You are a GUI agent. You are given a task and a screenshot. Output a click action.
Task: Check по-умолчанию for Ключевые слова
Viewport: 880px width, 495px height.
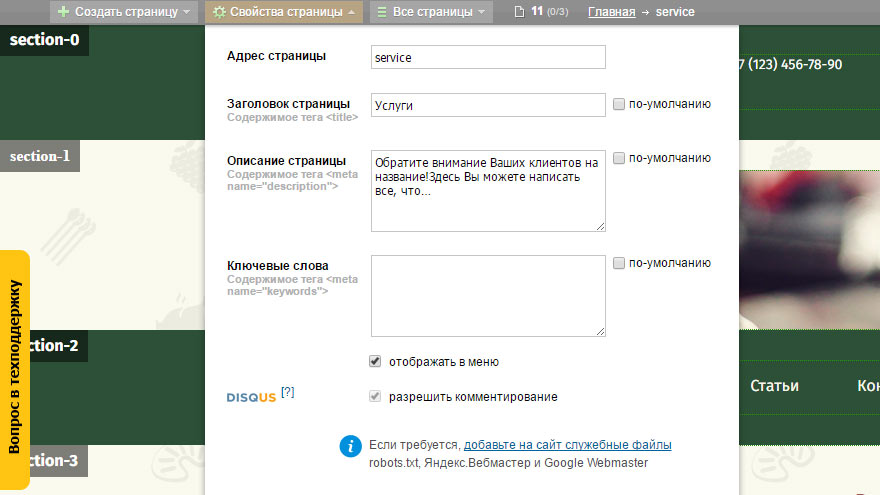(619, 263)
